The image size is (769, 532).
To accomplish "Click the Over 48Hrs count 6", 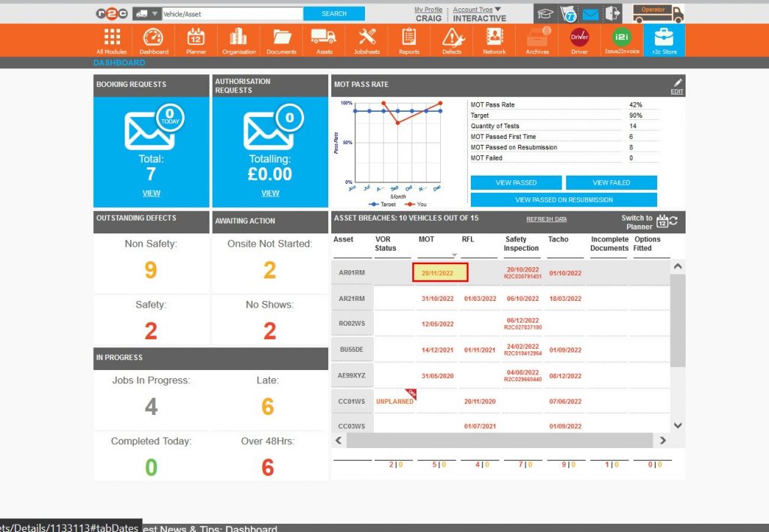I will (268, 467).
